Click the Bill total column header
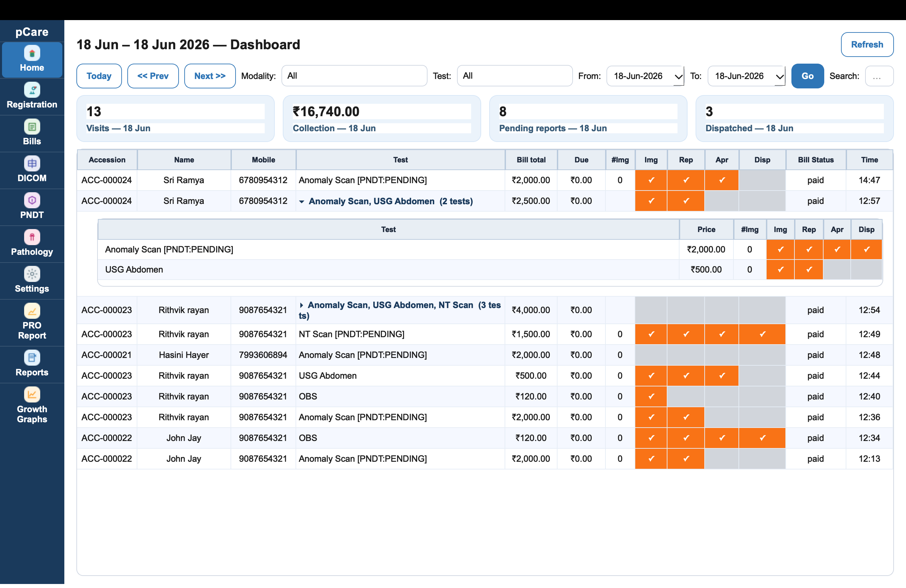 tap(531, 160)
